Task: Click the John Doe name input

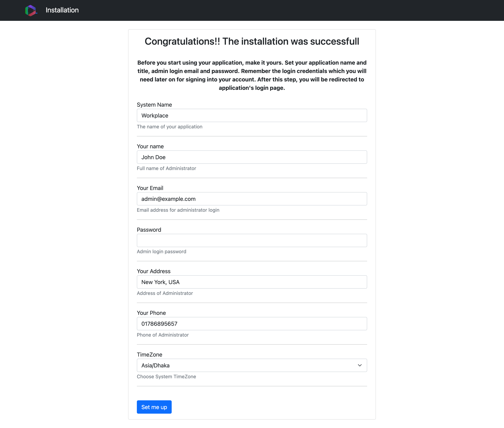Action: (252, 157)
